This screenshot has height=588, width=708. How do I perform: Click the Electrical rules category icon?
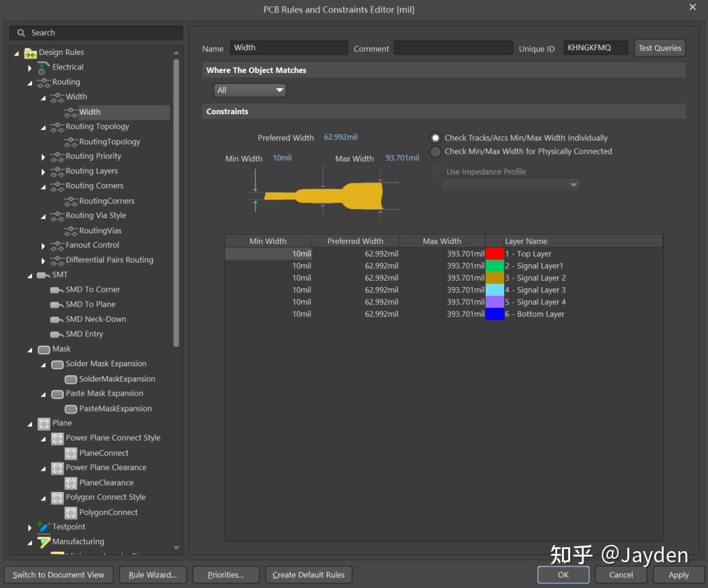click(x=41, y=67)
